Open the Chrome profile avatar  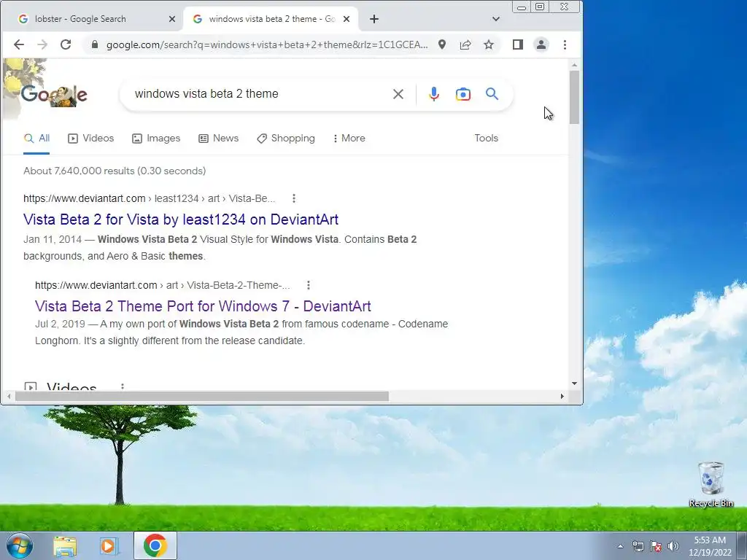pos(541,44)
